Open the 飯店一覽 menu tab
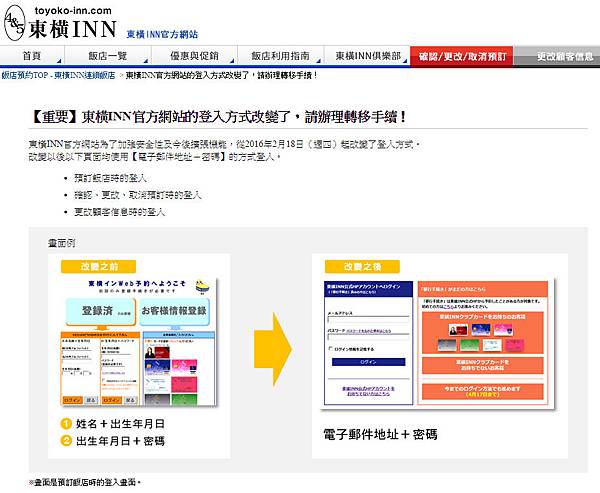 click(x=108, y=56)
